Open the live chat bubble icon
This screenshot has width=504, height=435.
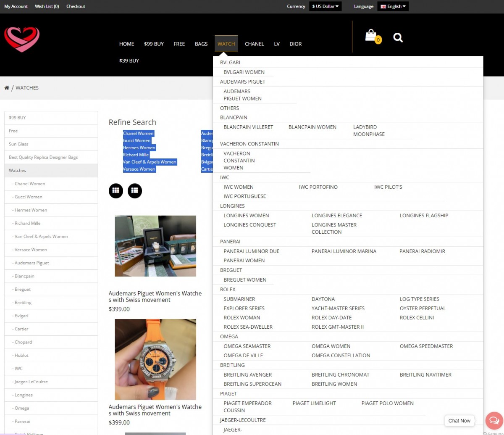click(x=494, y=421)
